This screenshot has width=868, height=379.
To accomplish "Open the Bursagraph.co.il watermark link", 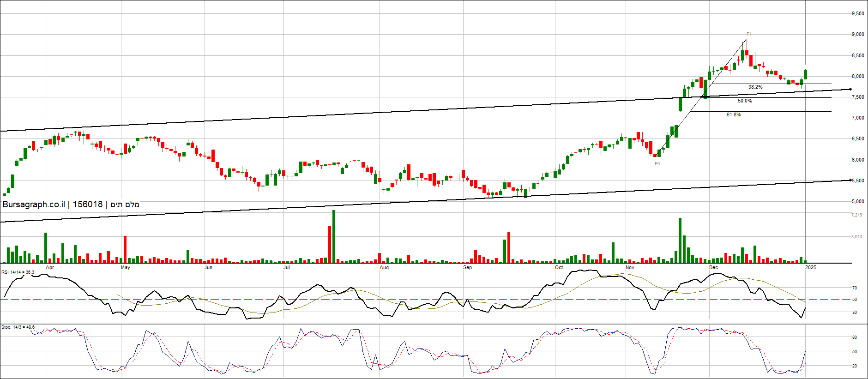I will pyautogui.click(x=34, y=205).
